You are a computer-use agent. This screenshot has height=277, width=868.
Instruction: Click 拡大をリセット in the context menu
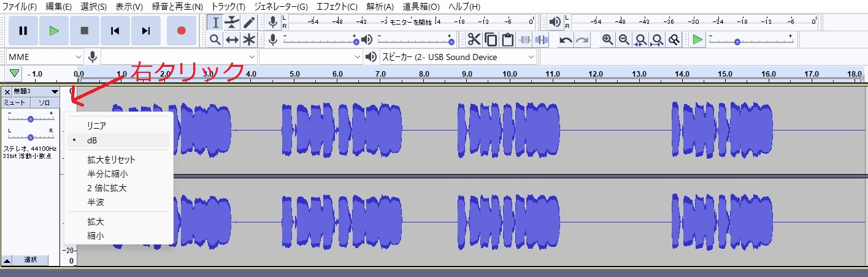(x=111, y=159)
